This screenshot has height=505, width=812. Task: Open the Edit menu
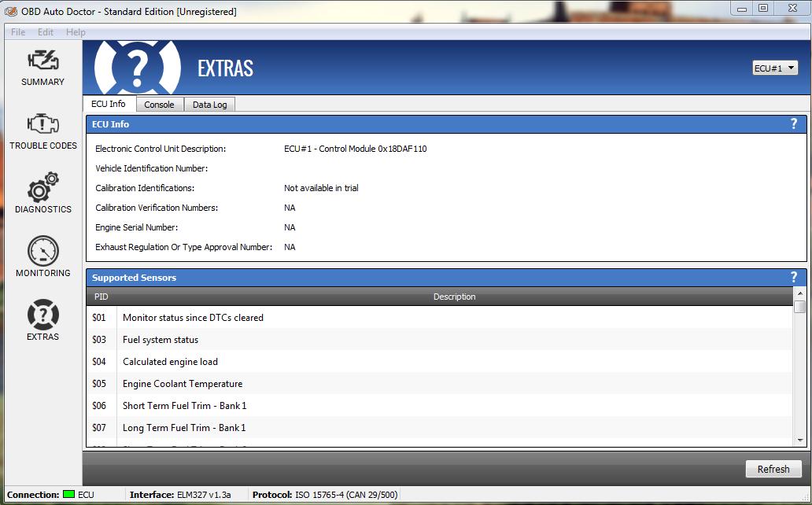46,32
